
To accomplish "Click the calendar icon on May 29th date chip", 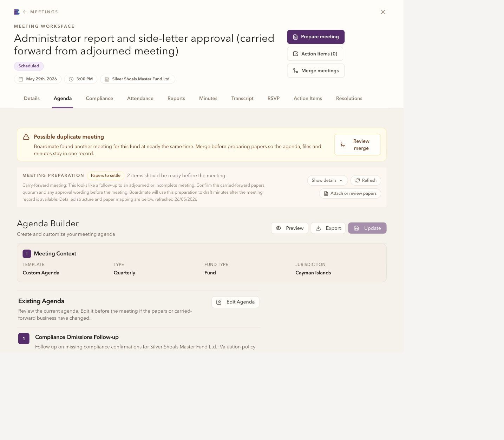I will (x=21, y=79).
